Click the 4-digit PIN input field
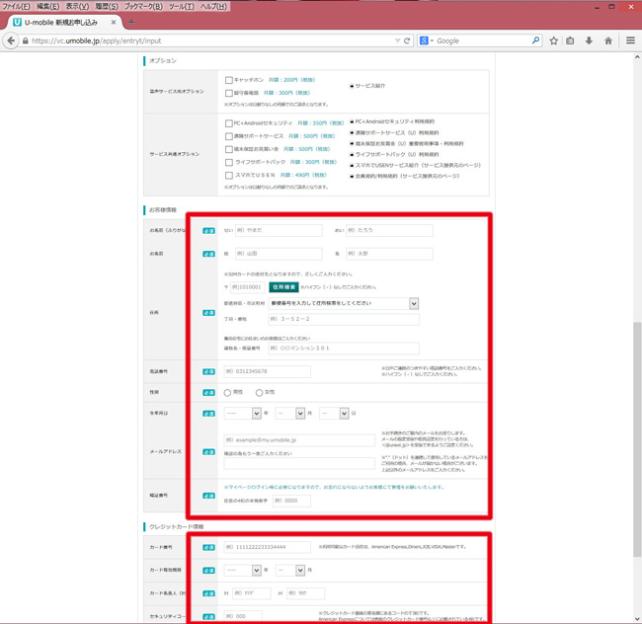Image resolution: width=642 pixels, height=624 pixels. (292, 500)
